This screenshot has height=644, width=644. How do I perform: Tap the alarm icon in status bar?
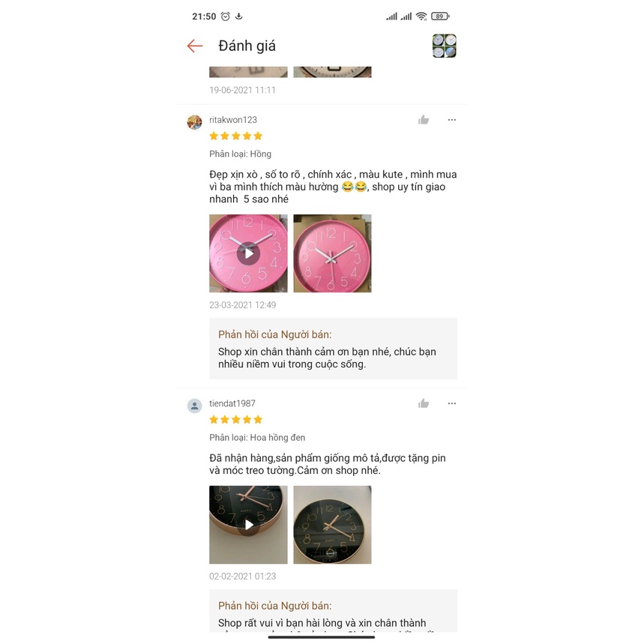(226, 16)
